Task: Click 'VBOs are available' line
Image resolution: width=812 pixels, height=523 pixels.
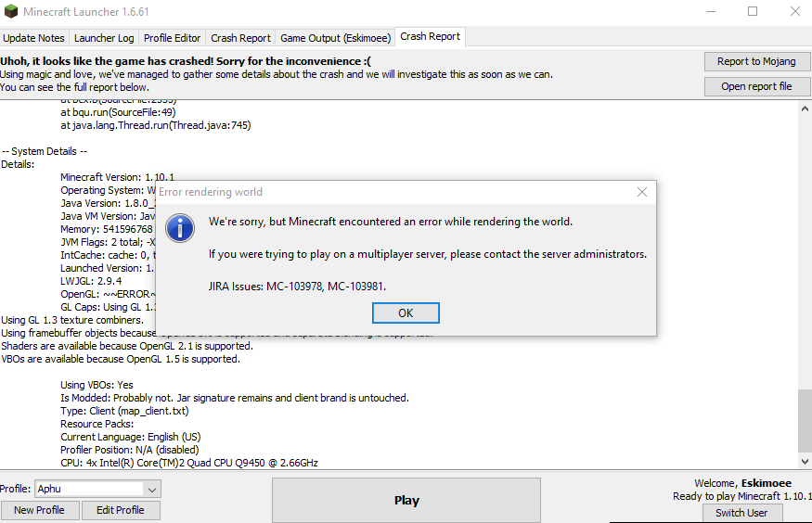Action: [x=121, y=359]
